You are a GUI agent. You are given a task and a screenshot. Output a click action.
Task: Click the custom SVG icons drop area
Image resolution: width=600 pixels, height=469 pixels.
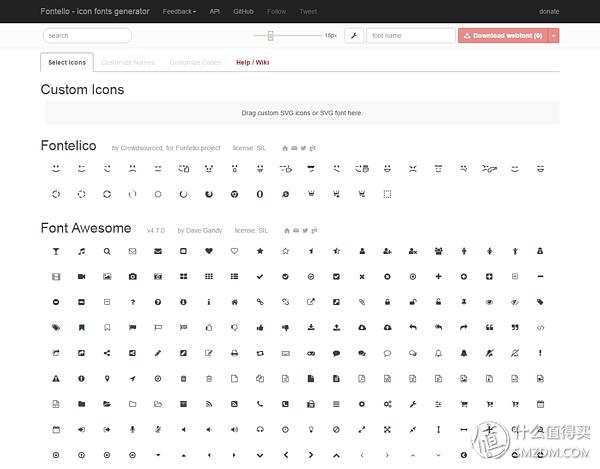pyautogui.click(x=302, y=113)
